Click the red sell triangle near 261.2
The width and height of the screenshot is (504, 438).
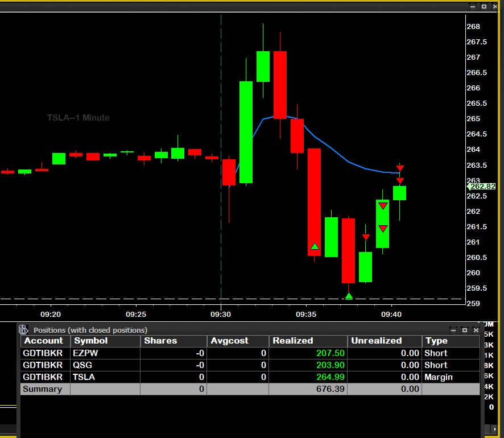pos(366,237)
